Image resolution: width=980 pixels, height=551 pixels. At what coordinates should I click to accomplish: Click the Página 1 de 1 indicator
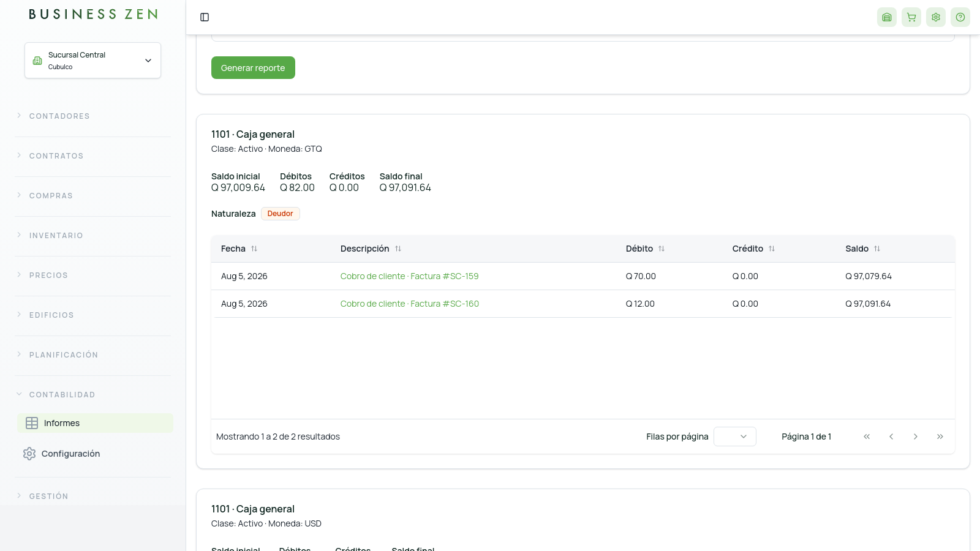pos(807,437)
